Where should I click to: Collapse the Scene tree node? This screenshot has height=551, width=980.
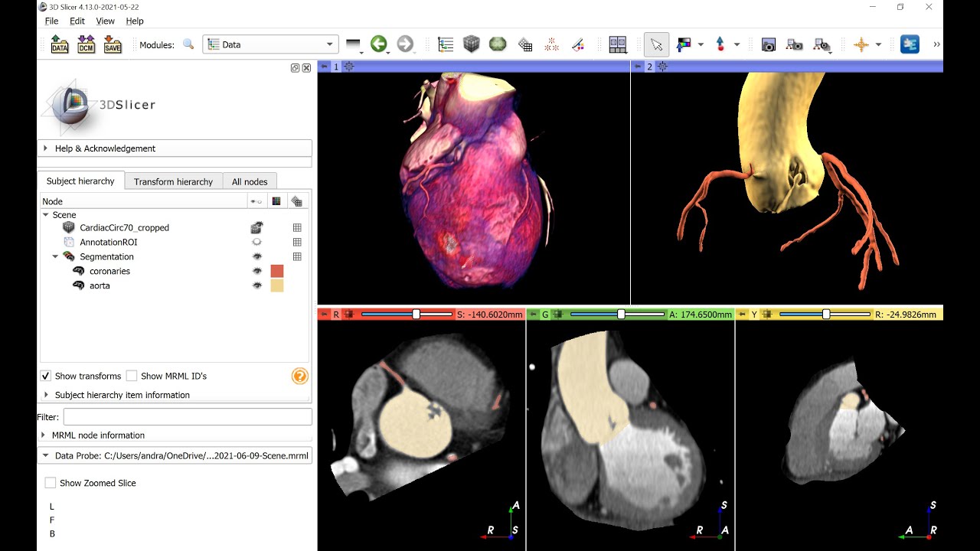(x=45, y=215)
